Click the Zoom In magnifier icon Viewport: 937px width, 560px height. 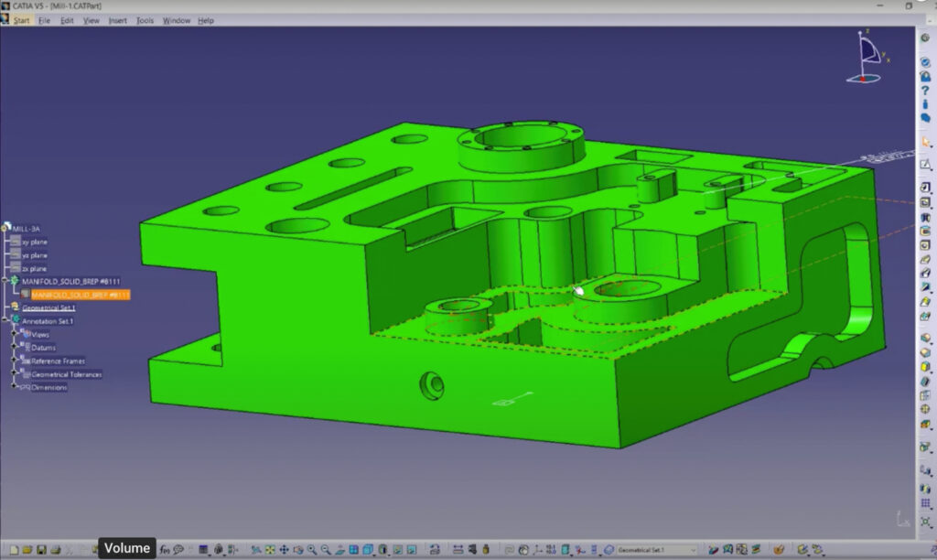tap(312, 549)
